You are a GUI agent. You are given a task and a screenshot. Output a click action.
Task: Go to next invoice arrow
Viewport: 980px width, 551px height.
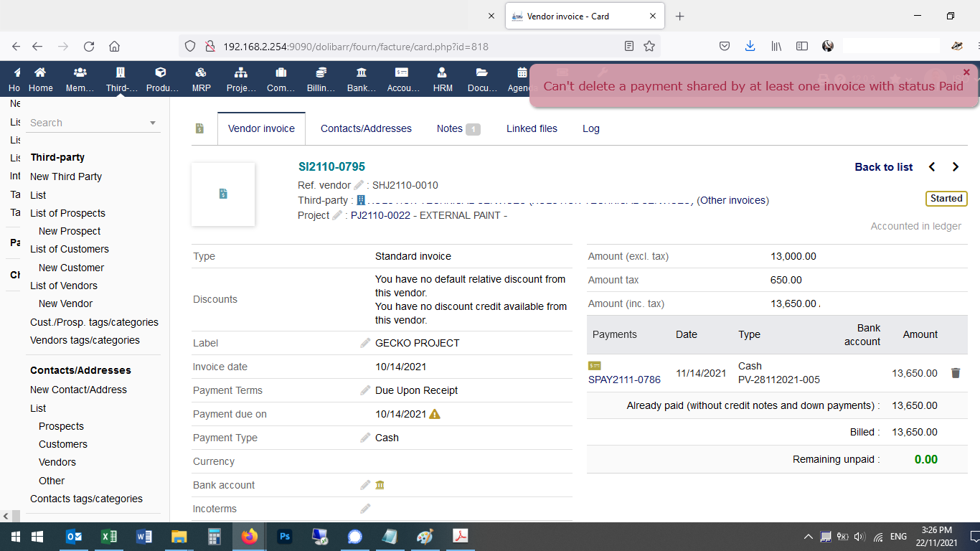pyautogui.click(x=956, y=167)
